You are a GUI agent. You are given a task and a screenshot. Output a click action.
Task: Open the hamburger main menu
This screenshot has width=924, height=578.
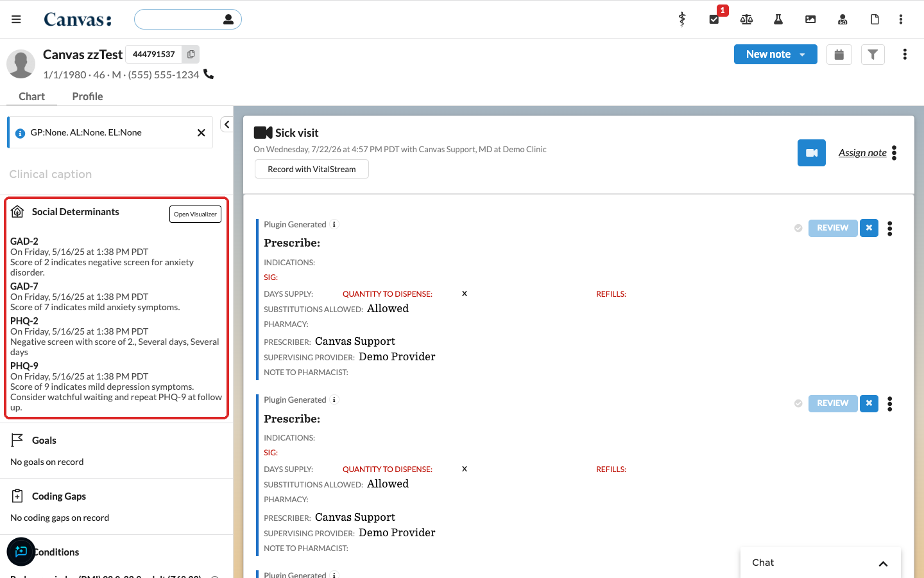pos(16,19)
